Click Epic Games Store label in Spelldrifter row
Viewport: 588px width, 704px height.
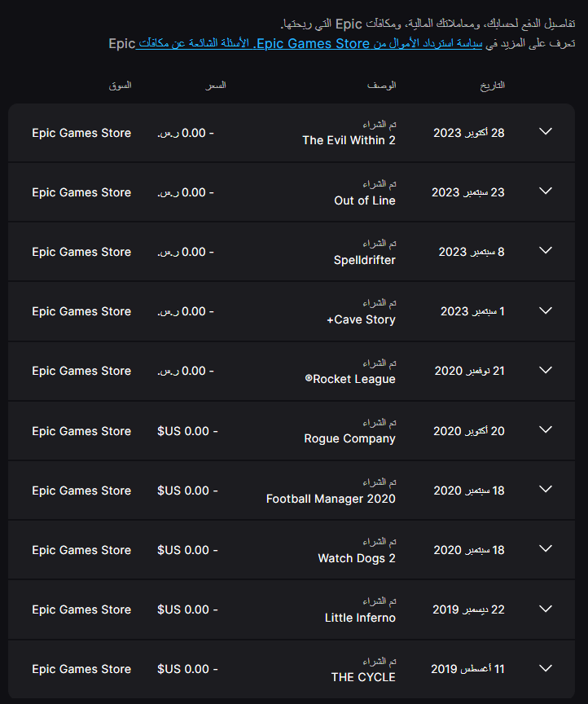click(x=81, y=252)
